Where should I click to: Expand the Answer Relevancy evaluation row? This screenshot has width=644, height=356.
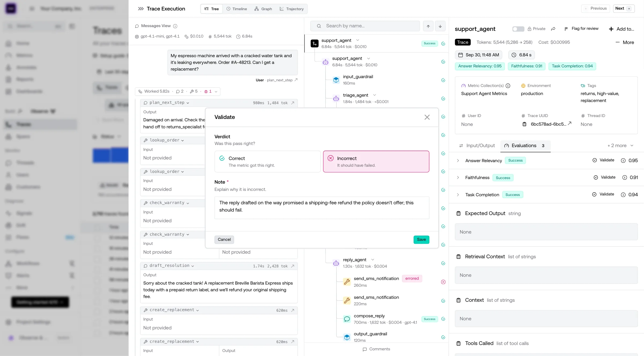458,161
